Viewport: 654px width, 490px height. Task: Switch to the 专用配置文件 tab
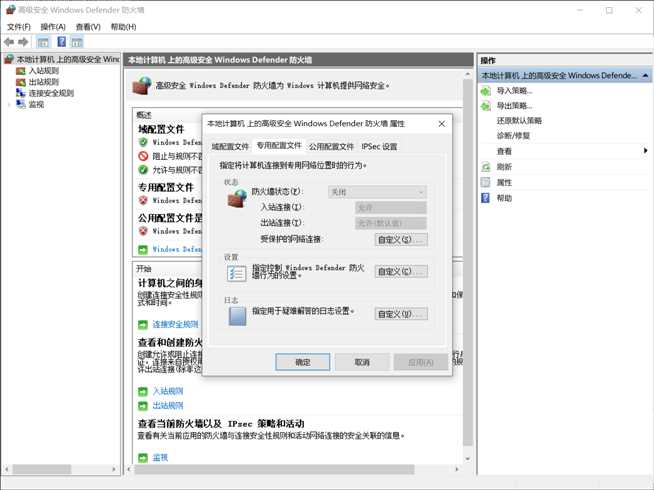(x=279, y=145)
